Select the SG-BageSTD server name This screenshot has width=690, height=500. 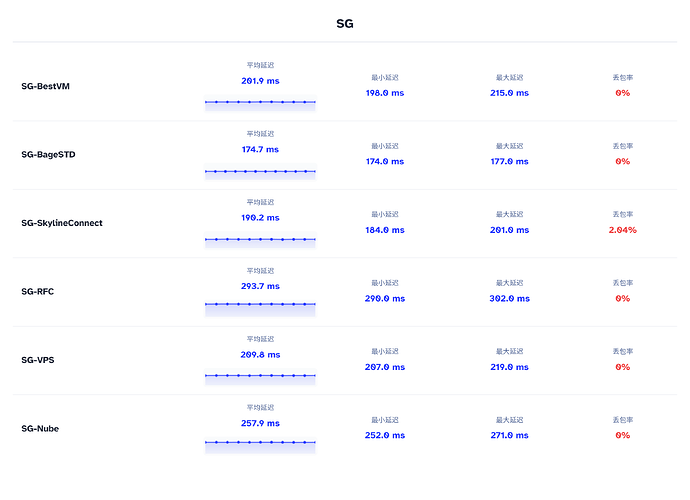pyautogui.click(x=48, y=155)
